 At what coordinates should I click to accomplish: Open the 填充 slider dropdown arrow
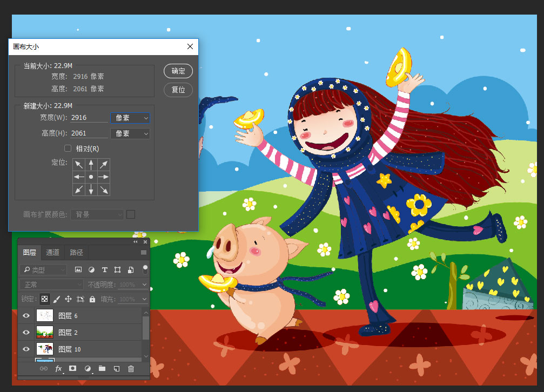pyautogui.click(x=145, y=299)
